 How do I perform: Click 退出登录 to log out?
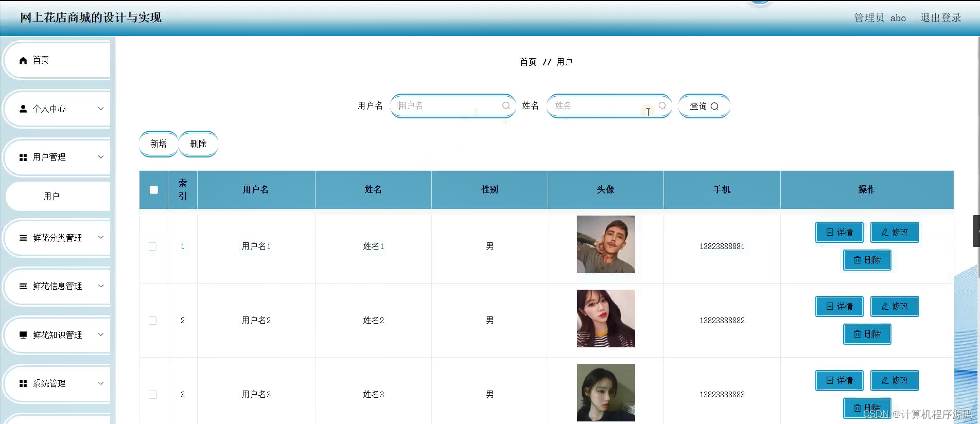pos(940,17)
